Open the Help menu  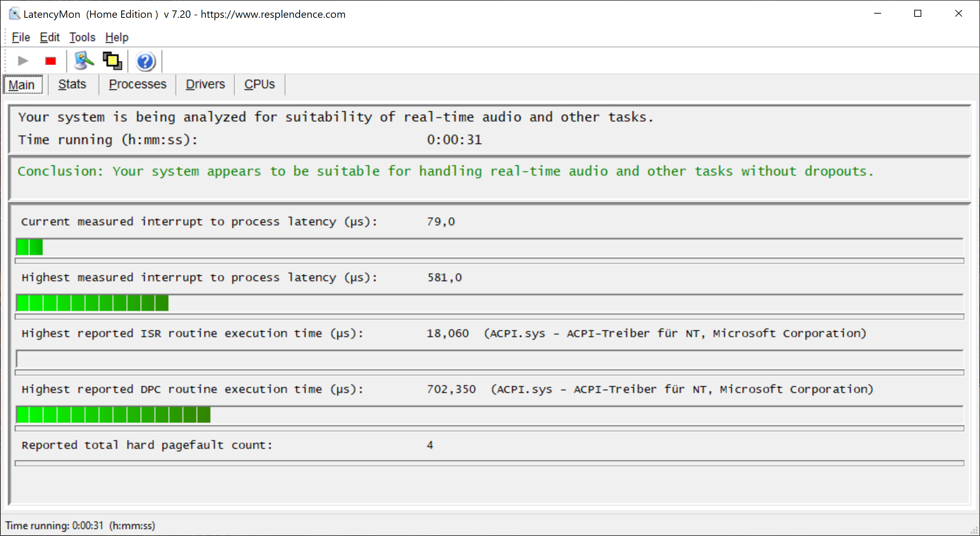117,37
